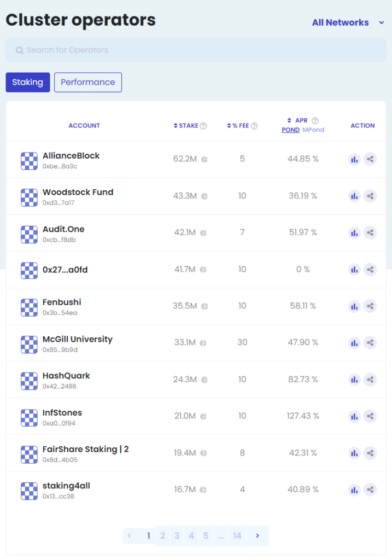Open the Fenbushi operator name

[62, 302]
